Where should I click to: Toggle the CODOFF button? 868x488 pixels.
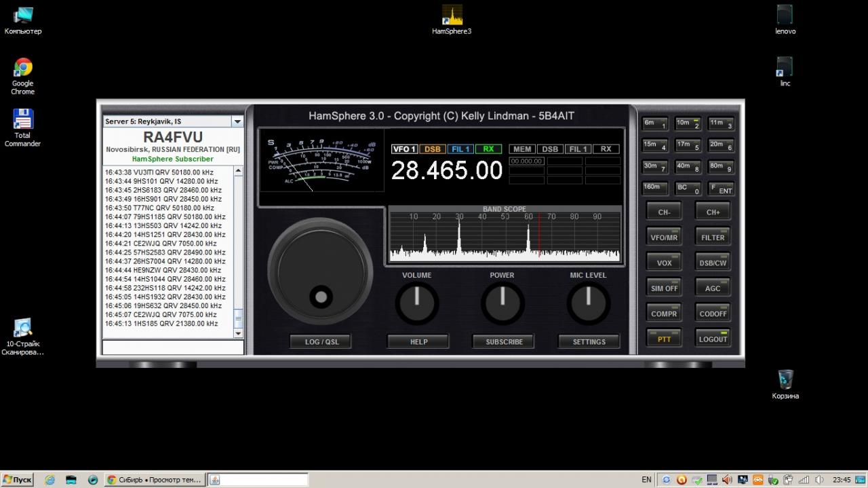click(x=713, y=314)
